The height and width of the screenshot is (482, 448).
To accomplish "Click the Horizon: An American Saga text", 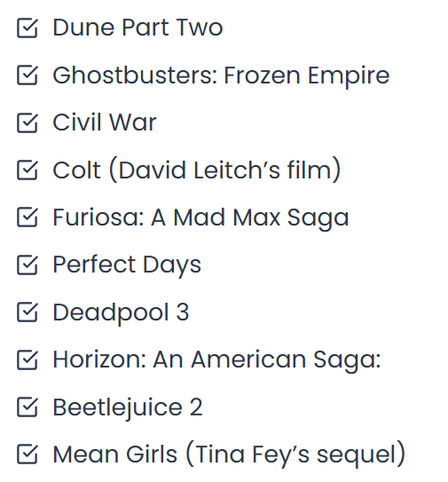I will [x=217, y=360].
